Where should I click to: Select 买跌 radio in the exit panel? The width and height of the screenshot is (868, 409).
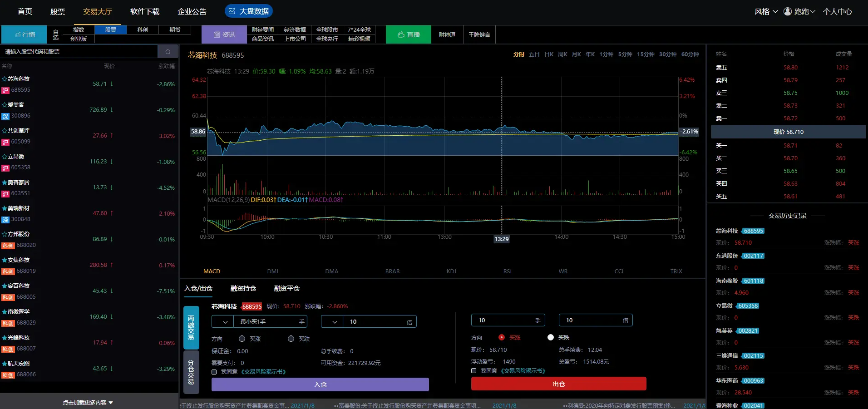(x=551, y=337)
